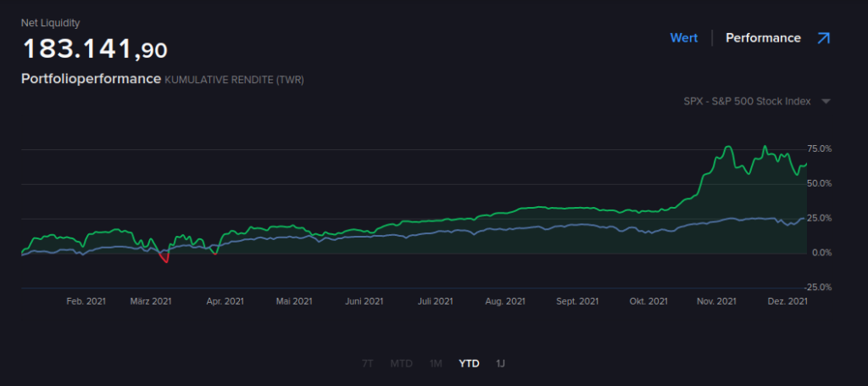Screen dimensions: 868x386
Task: Click the red negative dip in März 2021
Action: click(165, 260)
